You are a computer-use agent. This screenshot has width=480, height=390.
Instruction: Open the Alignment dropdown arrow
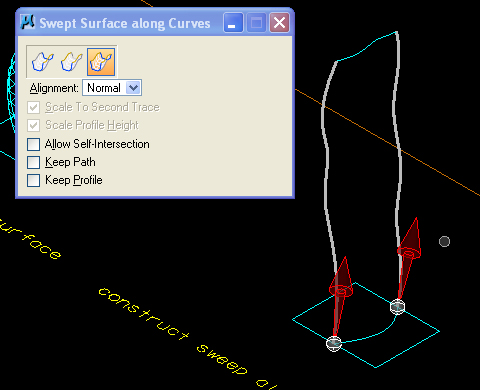coord(133,88)
